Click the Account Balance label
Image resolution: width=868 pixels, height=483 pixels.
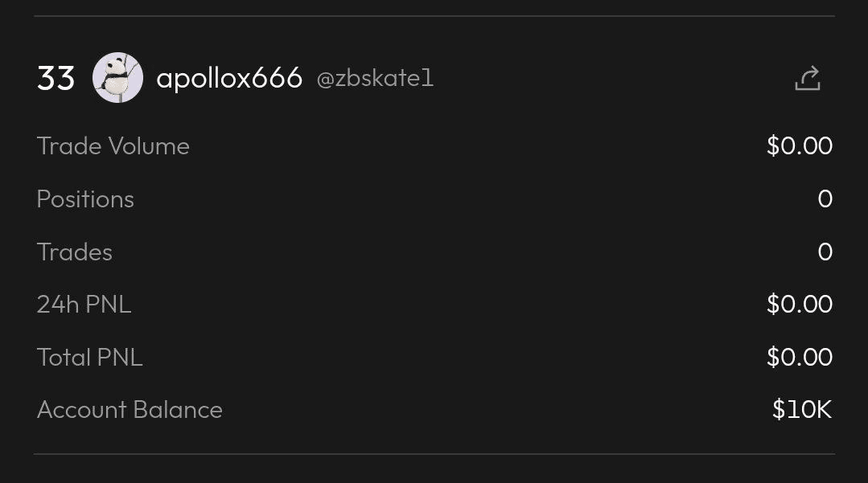tap(130, 410)
